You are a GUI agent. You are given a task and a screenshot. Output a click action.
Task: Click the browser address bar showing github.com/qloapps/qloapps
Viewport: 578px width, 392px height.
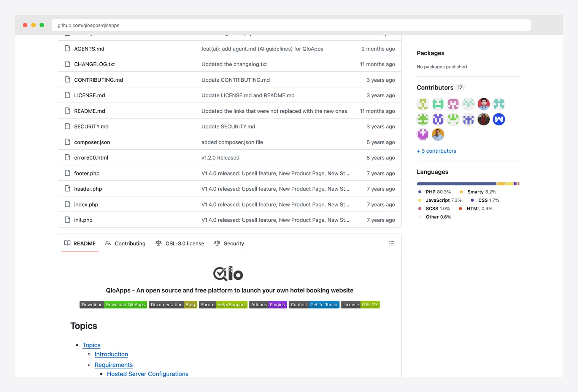pyautogui.click(x=291, y=25)
